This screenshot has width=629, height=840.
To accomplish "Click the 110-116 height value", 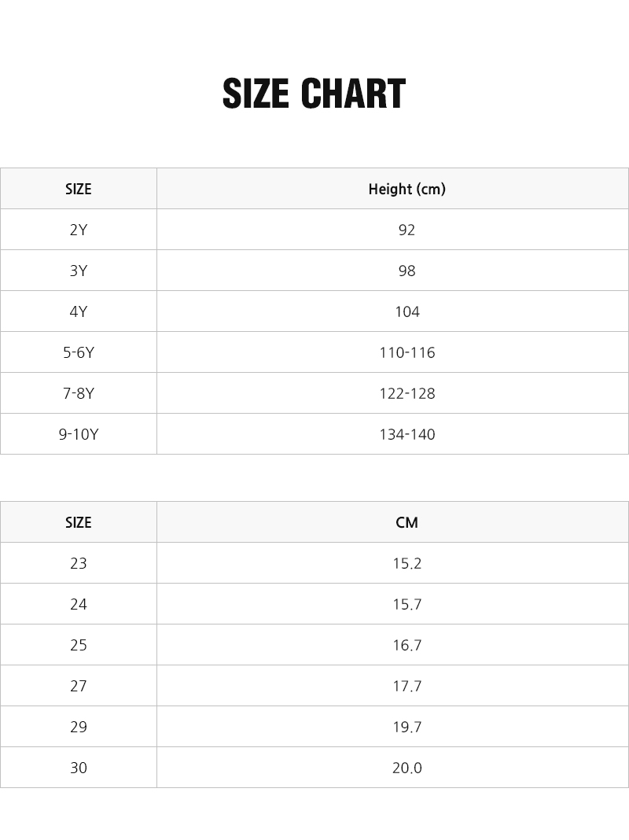I will click(406, 352).
